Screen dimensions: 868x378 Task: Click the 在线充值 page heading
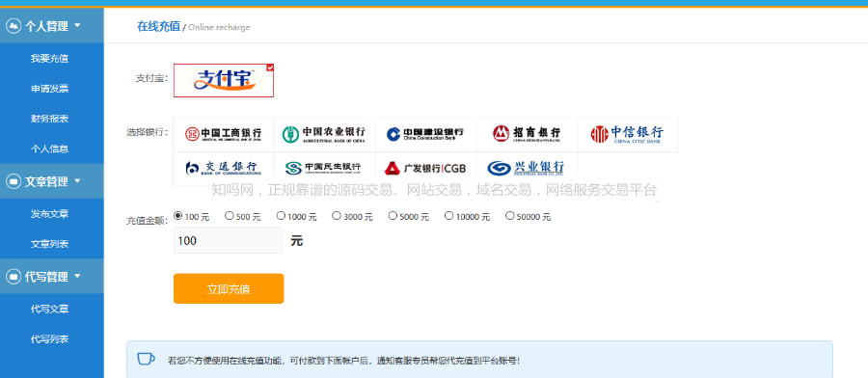pyautogui.click(x=159, y=26)
